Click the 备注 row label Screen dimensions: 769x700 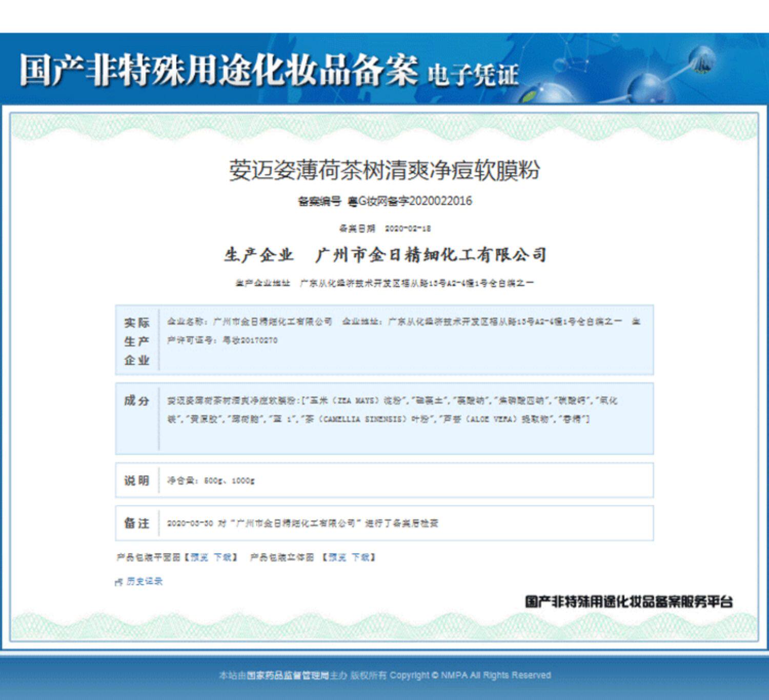136,523
